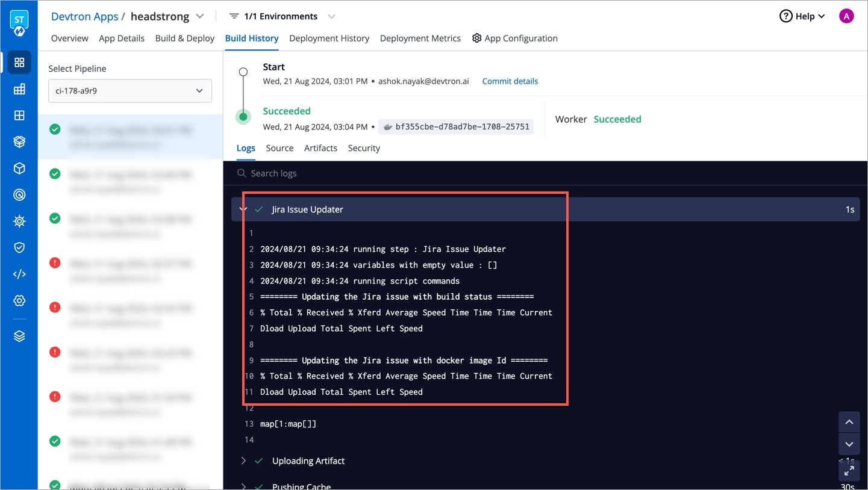Image resolution: width=868 pixels, height=490 pixels.
Task: Expand the Uploading Artifact log section
Action: (243, 461)
